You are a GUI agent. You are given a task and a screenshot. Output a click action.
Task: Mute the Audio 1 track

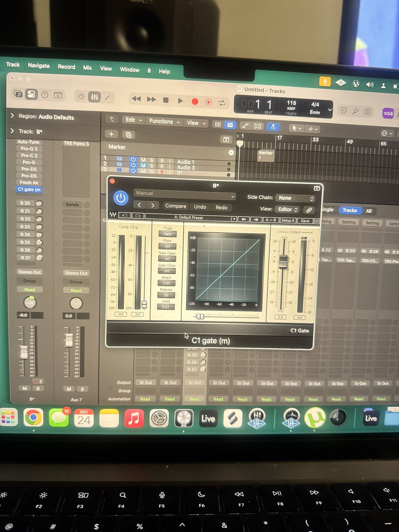(143, 160)
